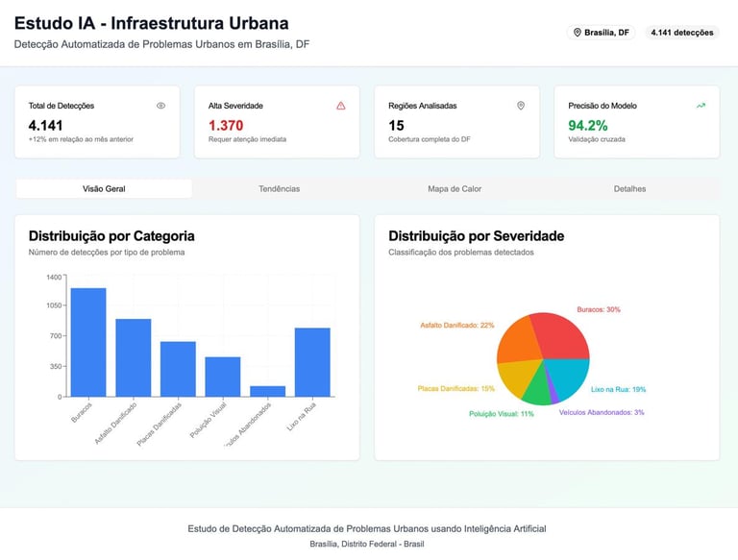Click the orange Asfalto Danificado pie slice
This screenshot has height=560, width=738.
click(517, 339)
